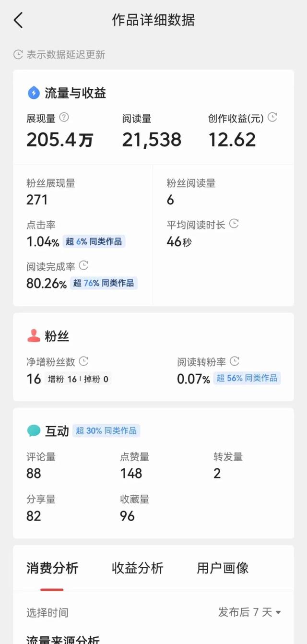Tap the 超 76% 同类作品 badge

coord(103,283)
